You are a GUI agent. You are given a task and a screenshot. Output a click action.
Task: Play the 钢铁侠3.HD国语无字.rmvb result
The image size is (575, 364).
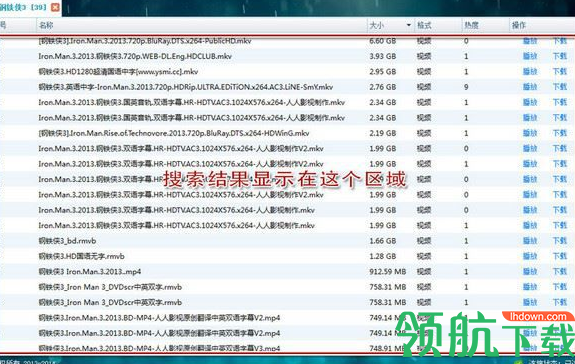click(530, 256)
